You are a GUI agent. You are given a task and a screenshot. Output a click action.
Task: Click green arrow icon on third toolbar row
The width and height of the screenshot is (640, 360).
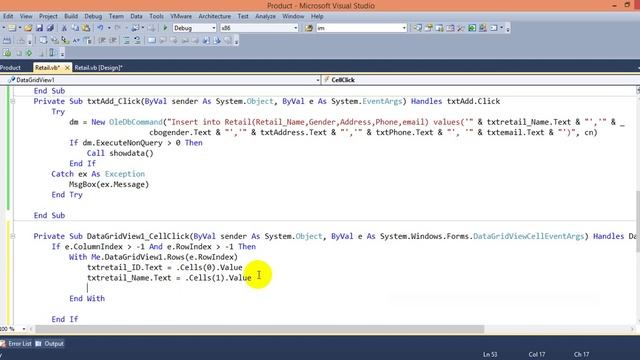coord(29,53)
